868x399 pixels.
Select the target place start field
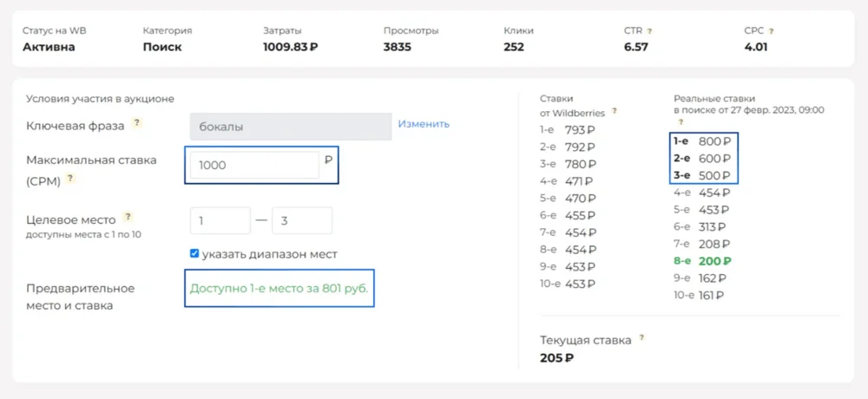pos(220,220)
